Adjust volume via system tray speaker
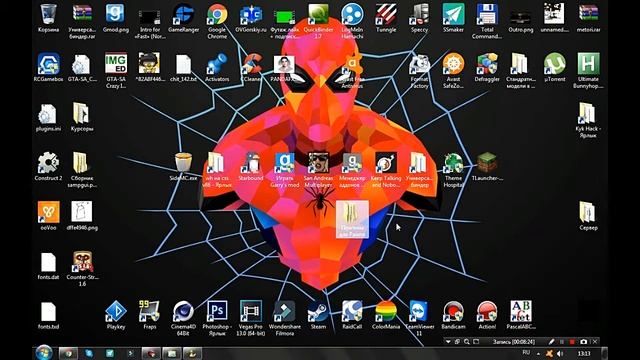Viewport: 640px width, 360px height. click(560, 353)
